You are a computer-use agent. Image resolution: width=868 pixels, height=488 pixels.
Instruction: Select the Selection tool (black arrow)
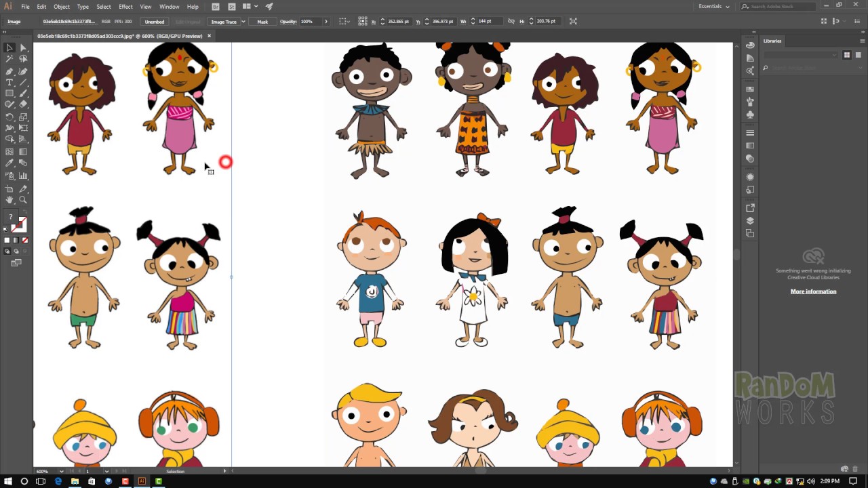(x=9, y=47)
